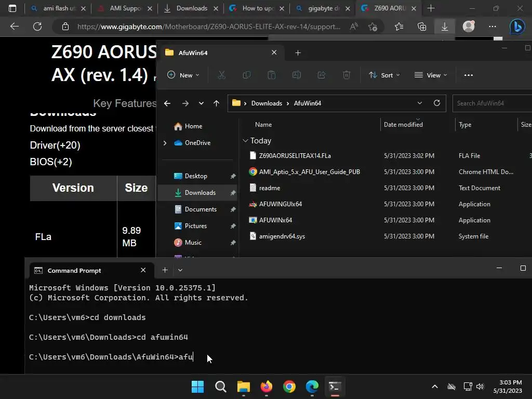Select the AFUWINx64 application
Viewport: 532px width, 399px height.
[x=275, y=220]
